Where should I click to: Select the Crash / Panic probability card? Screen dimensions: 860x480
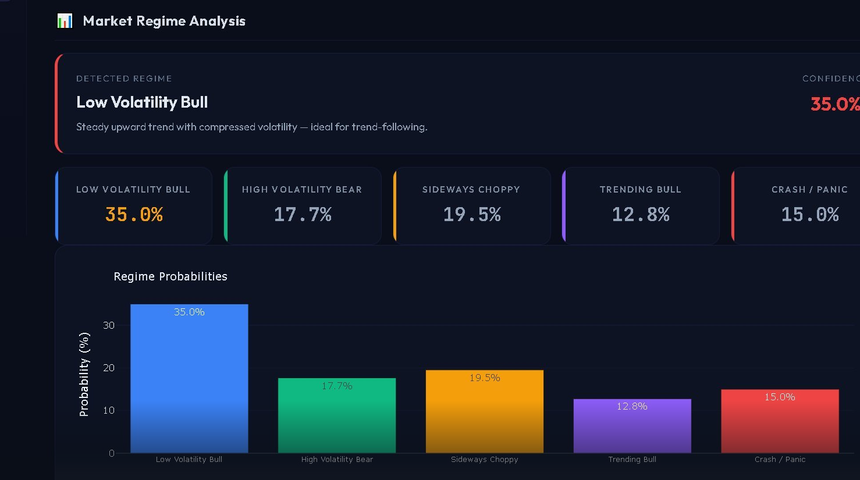[x=796, y=206]
